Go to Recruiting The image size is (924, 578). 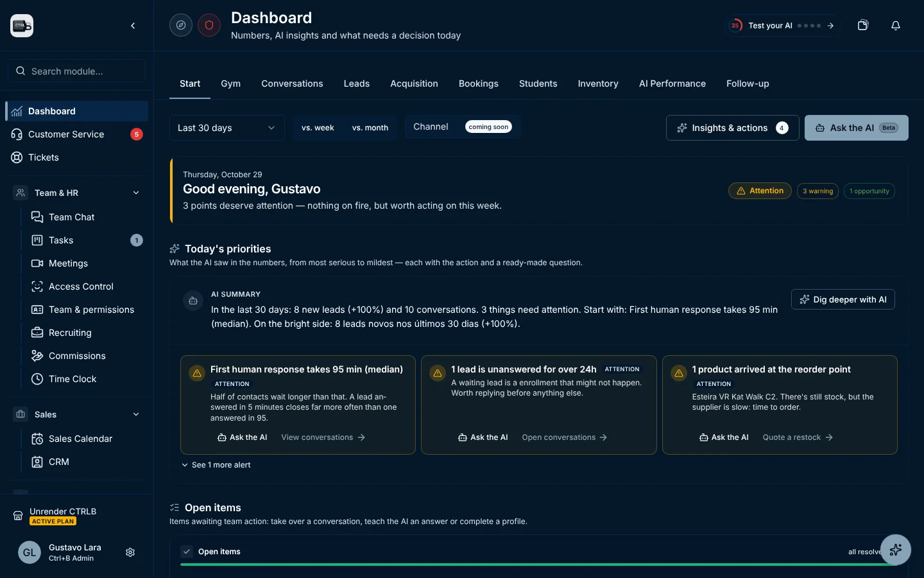pyautogui.click(x=87, y=333)
